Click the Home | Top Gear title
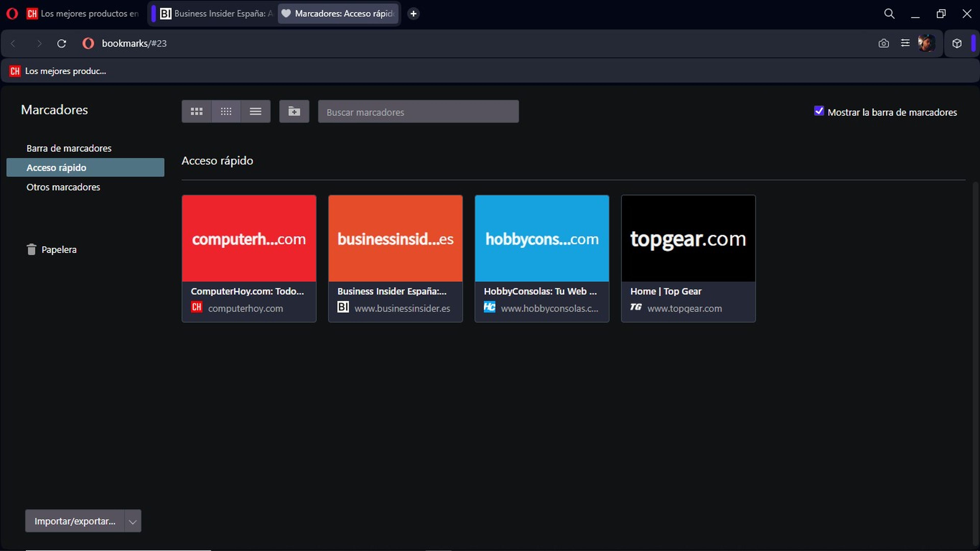This screenshot has height=551, width=980. coord(666,292)
